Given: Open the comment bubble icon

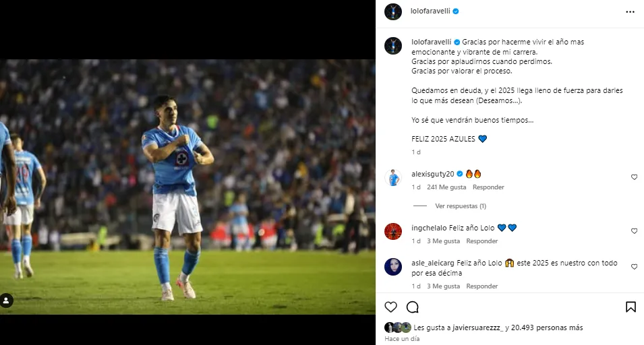Looking at the screenshot, I should [413, 307].
